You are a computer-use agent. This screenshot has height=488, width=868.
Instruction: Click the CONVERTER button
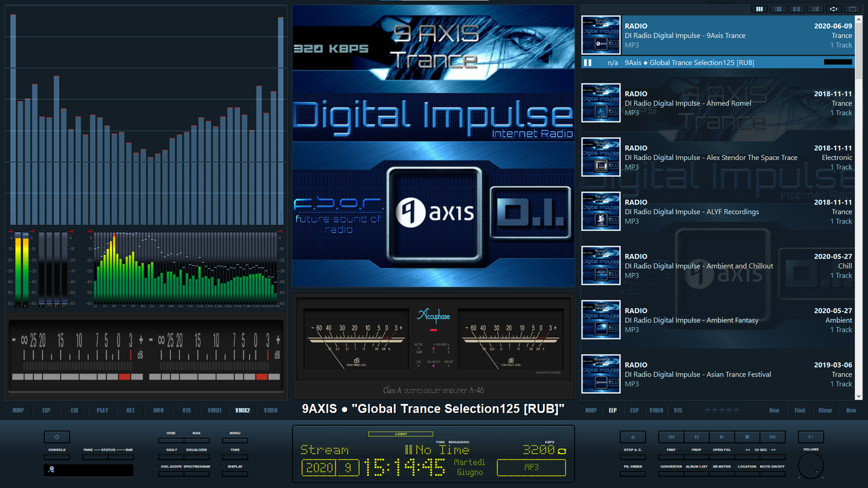(x=671, y=474)
